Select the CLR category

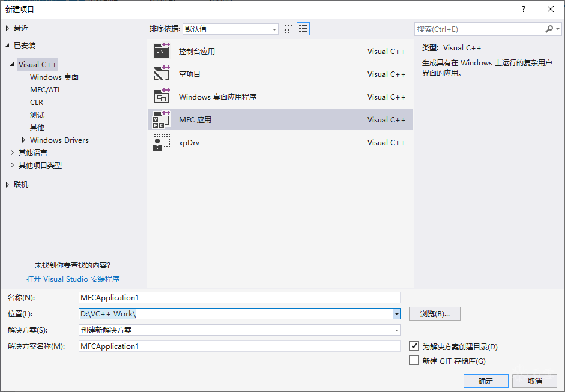click(37, 102)
